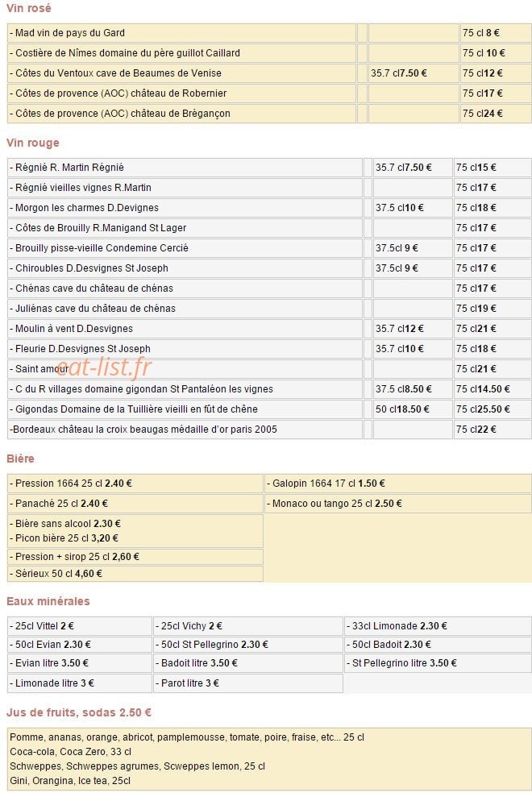Click the Vin rosé section heading

[28, 8]
